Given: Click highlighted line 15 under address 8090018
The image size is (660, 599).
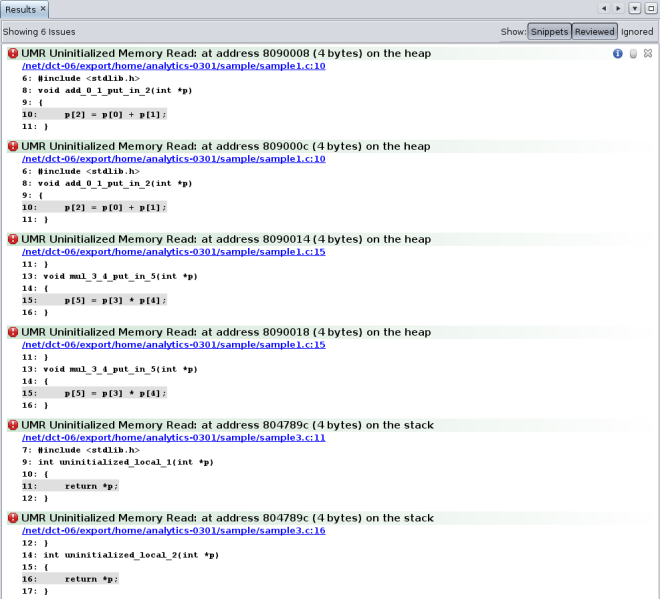Looking at the screenshot, I should (x=94, y=394).
